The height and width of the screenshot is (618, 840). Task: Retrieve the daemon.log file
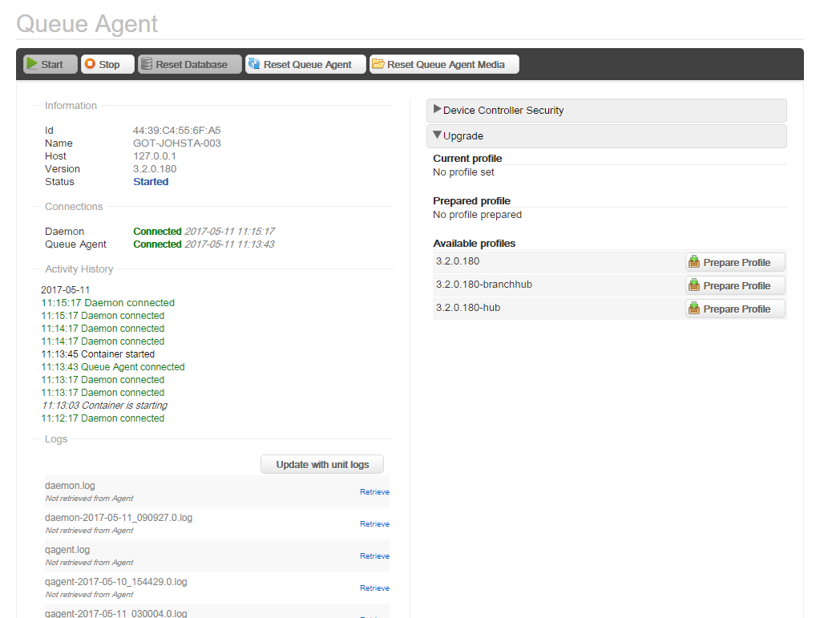pyautogui.click(x=374, y=492)
